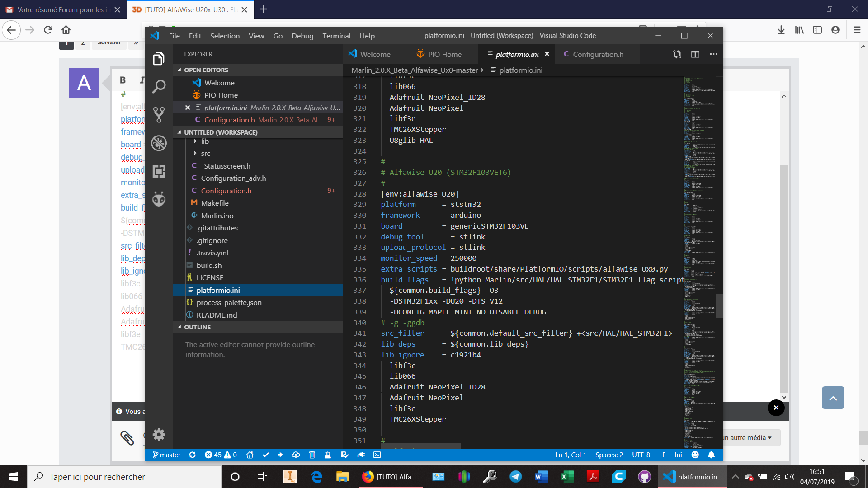Viewport: 868px width, 488px height.
Task: Open PlatformIO alien icon in activity bar
Action: [x=159, y=199]
